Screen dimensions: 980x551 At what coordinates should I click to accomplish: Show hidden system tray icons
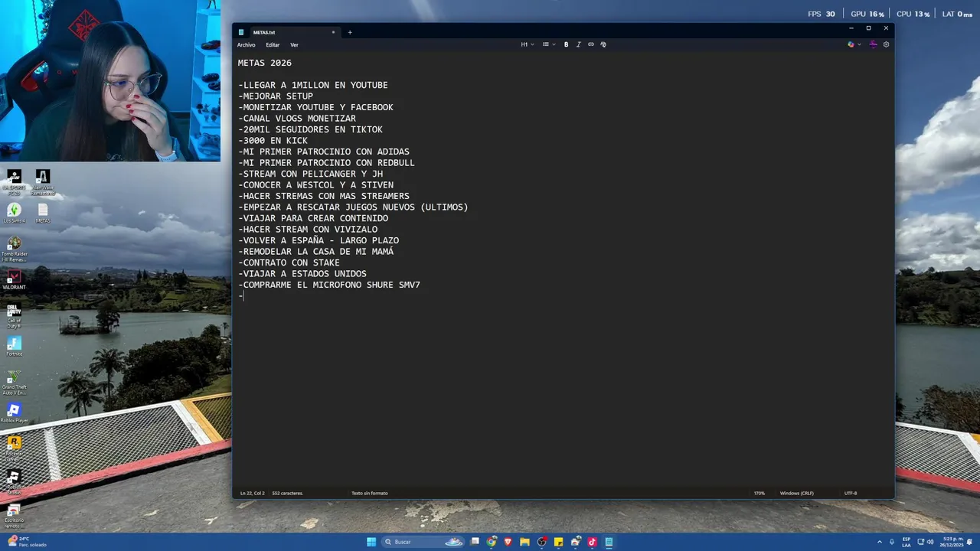coord(880,542)
